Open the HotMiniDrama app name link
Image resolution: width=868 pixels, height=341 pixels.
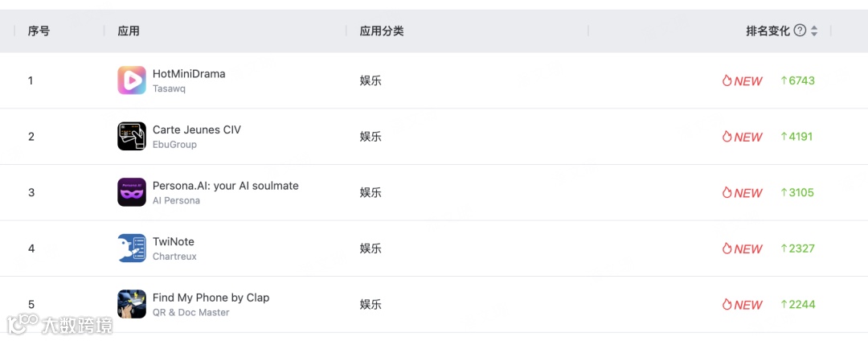tap(189, 74)
